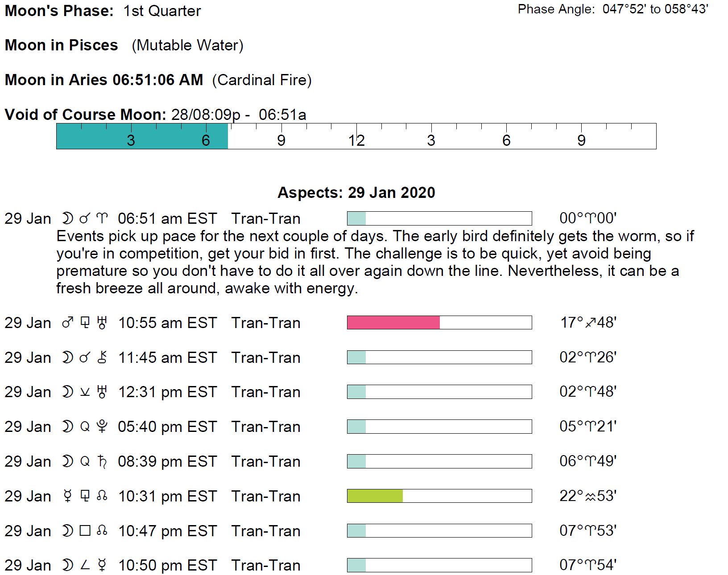Click the Mercury glyph in the 10:50 pm row
The width and height of the screenshot is (728, 575).
(x=102, y=565)
